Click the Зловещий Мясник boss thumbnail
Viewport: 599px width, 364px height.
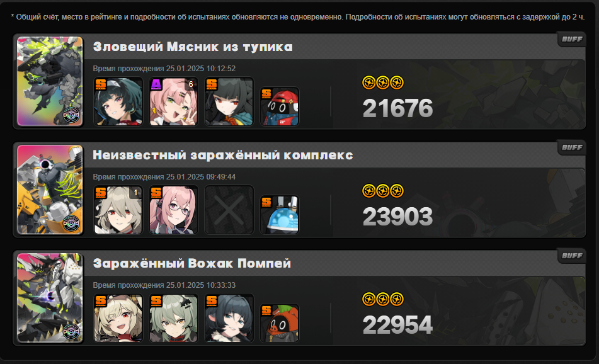point(50,81)
